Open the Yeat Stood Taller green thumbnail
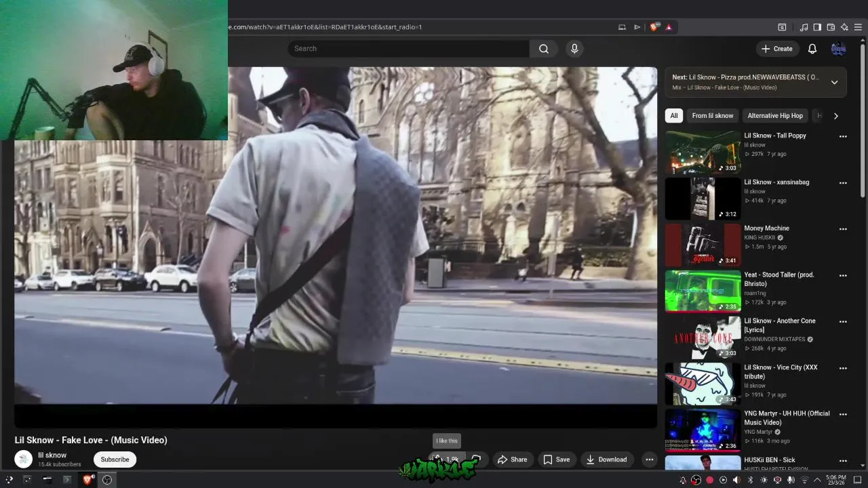Screen dimensions: 868x488 (x=703, y=291)
